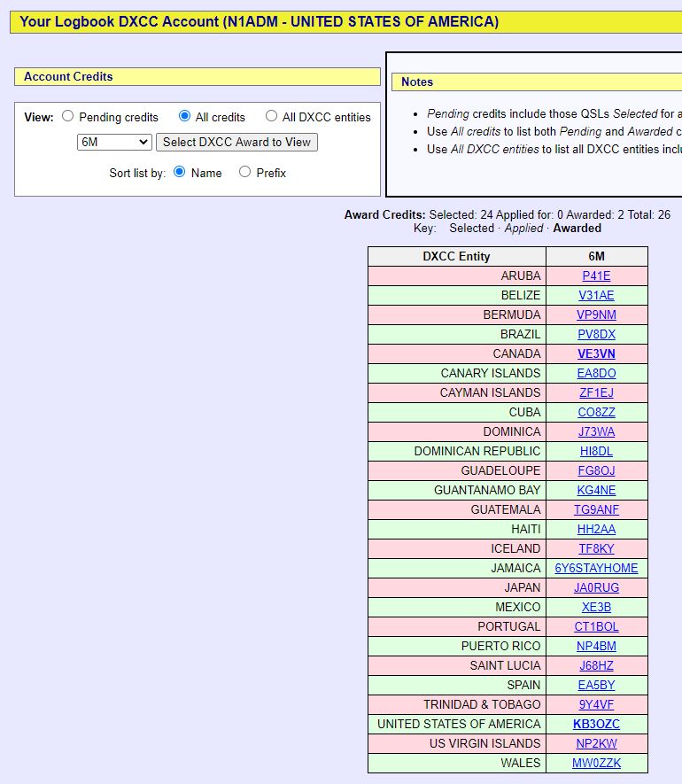The width and height of the screenshot is (682, 784).
Task: Open the J73WA Dominica link
Action: (x=596, y=432)
